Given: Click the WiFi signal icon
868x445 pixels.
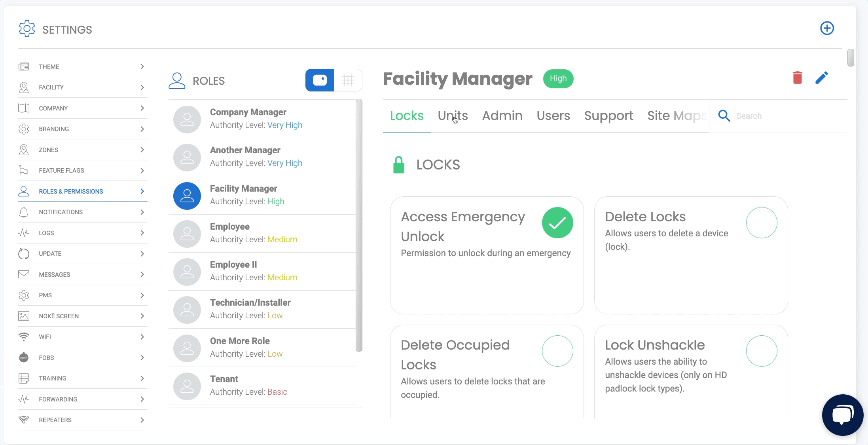Looking at the screenshot, I should [x=24, y=337].
